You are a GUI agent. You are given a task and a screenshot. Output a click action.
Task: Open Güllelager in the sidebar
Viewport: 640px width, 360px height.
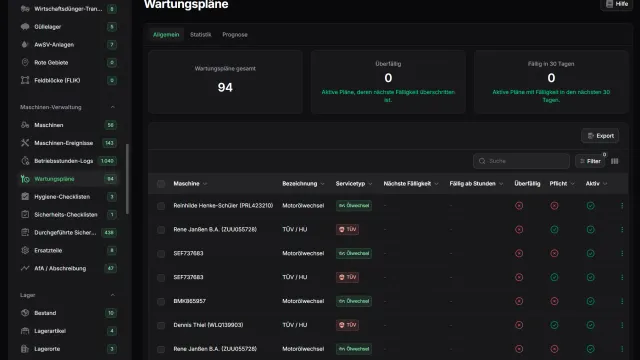[68, 27]
